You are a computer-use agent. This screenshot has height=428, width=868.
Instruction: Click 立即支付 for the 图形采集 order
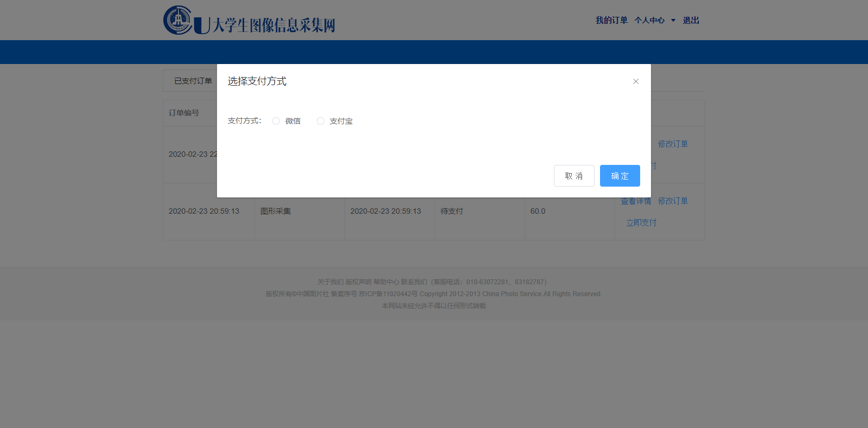click(641, 222)
